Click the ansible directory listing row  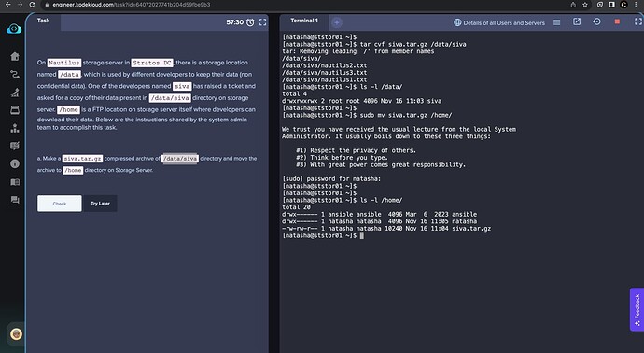tap(380, 214)
